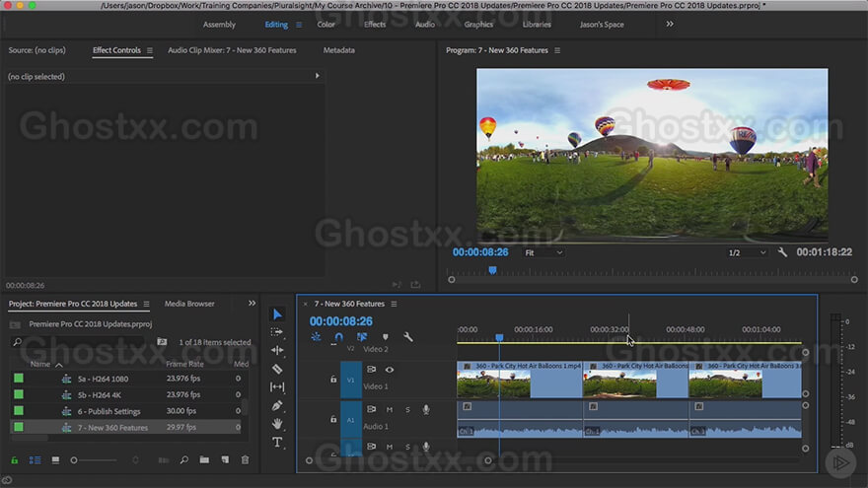The width and height of the screenshot is (868, 488).
Task: Select the Slip tool
Action: tap(277, 386)
